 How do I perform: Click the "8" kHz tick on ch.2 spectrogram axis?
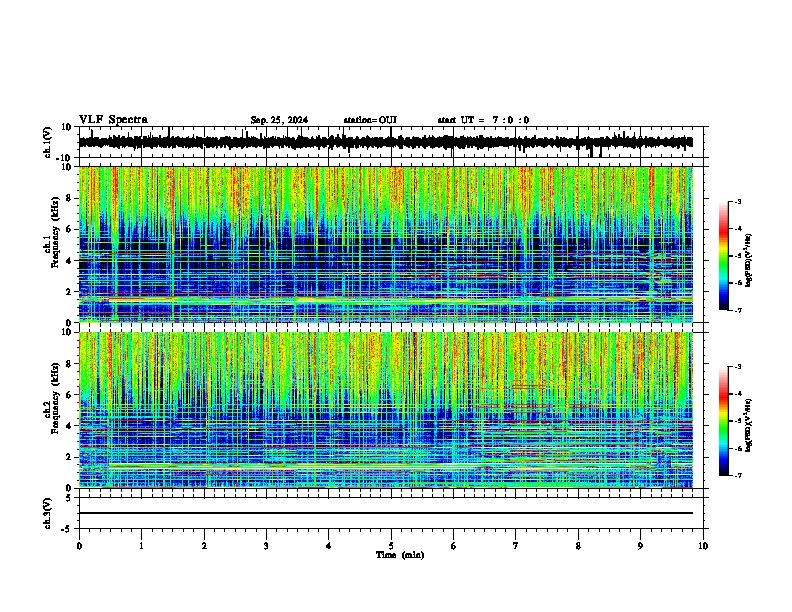click(70, 364)
